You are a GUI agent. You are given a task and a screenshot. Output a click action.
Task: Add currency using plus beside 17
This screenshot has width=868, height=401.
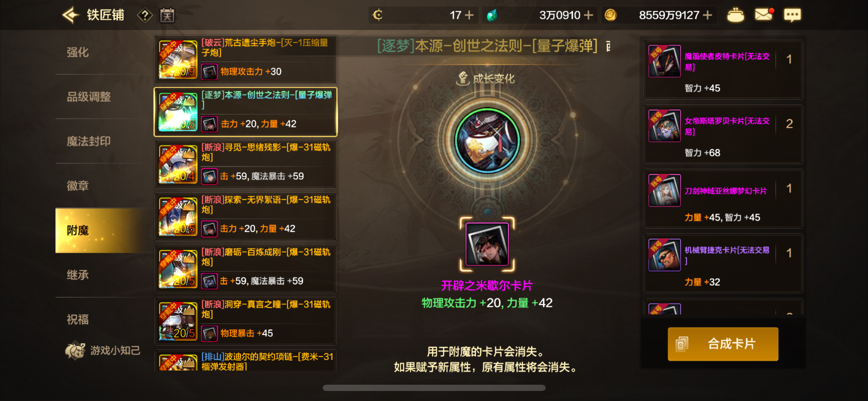click(469, 15)
